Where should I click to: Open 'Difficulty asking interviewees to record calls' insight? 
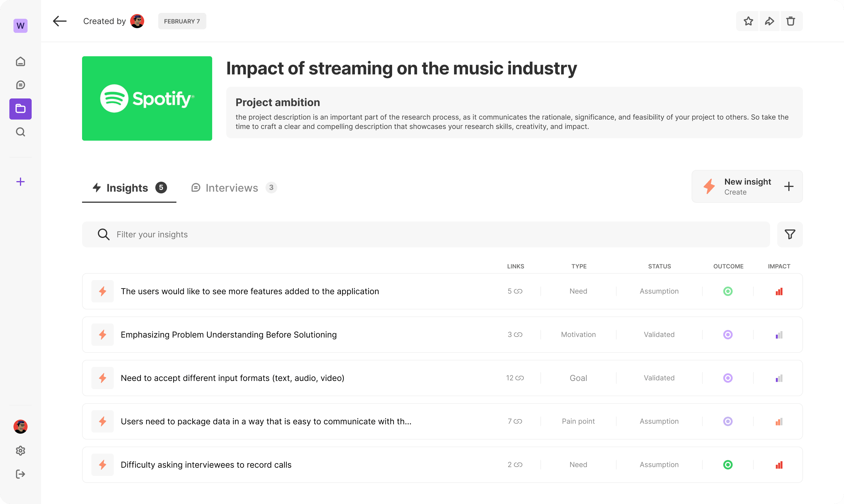tap(442, 465)
